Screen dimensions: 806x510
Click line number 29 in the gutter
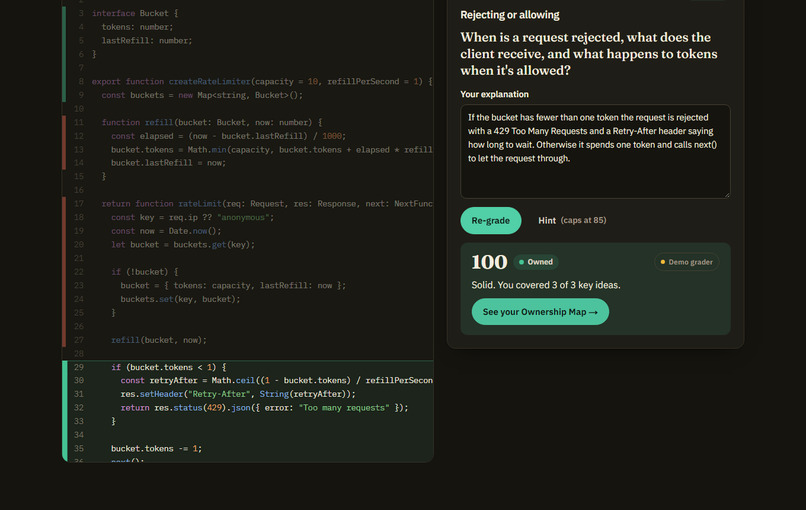79,367
